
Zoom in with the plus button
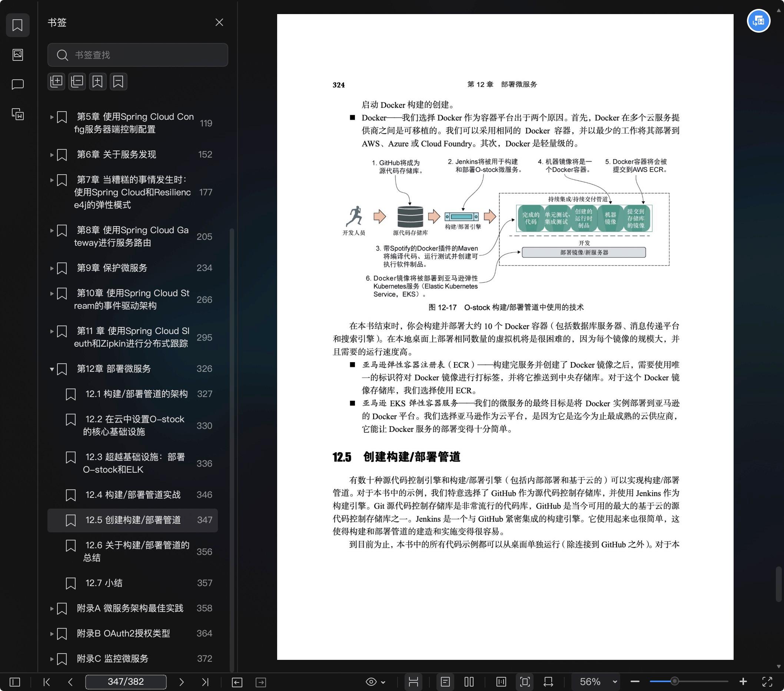(x=743, y=681)
